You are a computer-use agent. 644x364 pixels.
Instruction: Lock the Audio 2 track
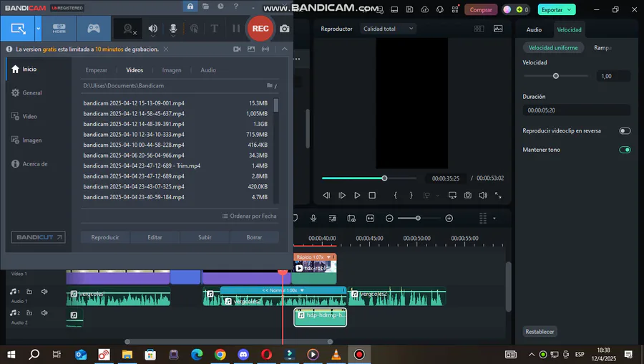[29, 312]
